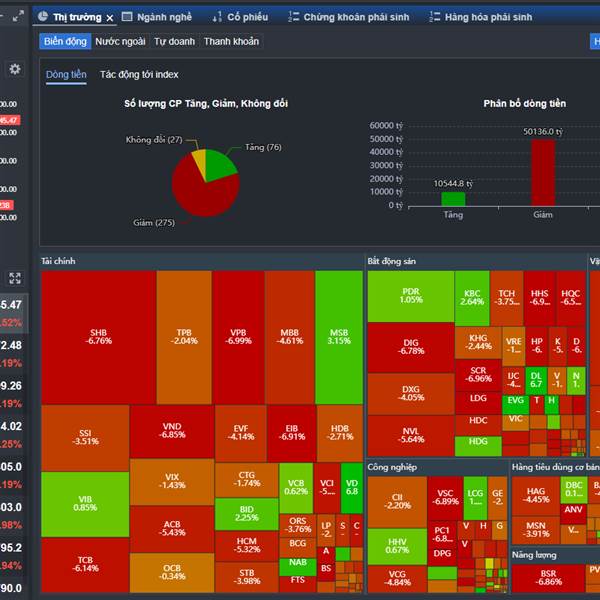Select the PDR 1.05% tile

pyautogui.click(x=411, y=296)
